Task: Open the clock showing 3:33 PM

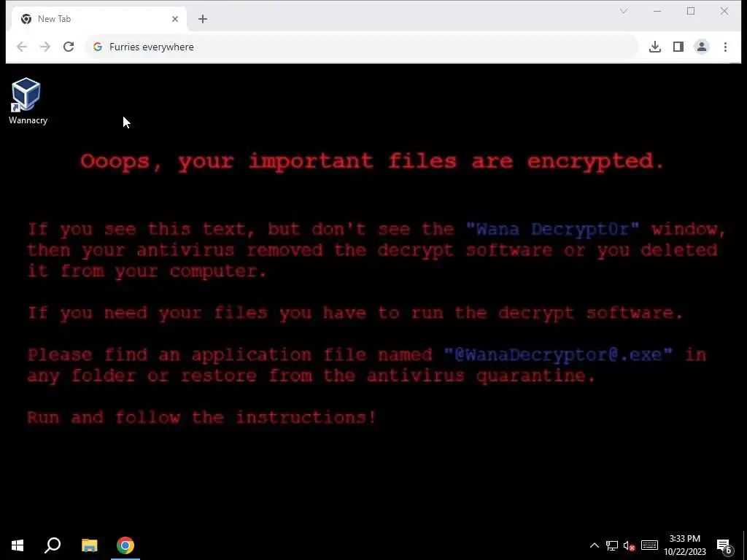Action: (684, 545)
